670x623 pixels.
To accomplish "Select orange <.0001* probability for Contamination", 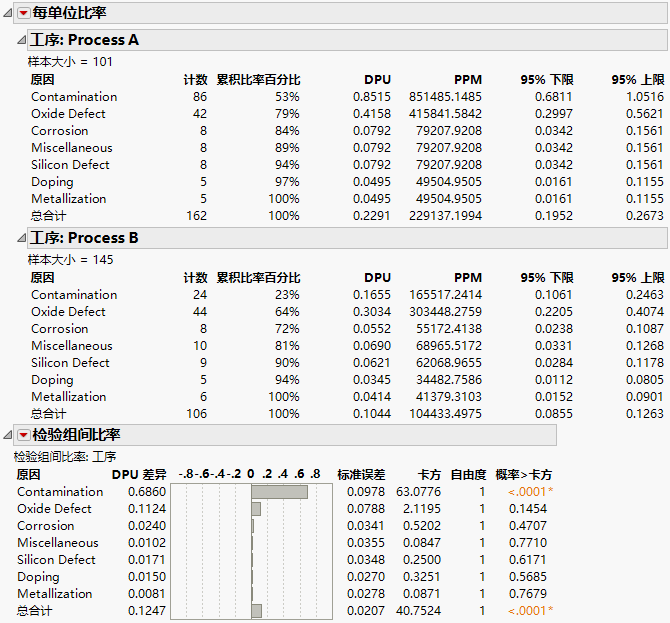I will point(530,492).
